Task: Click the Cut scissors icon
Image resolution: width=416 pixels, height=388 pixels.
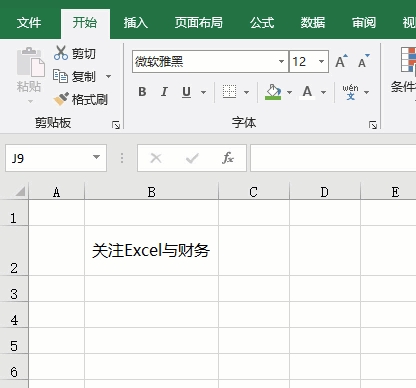Action: pos(61,53)
